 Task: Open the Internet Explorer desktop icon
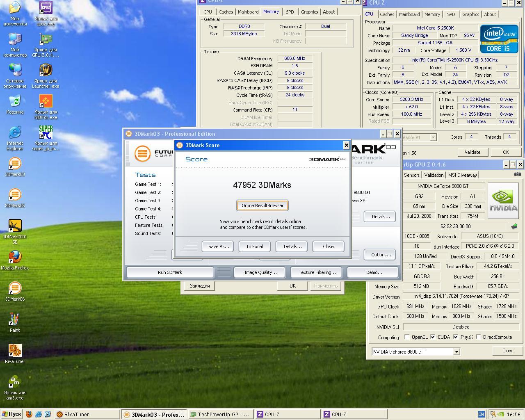pyautogui.click(x=15, y=139)
